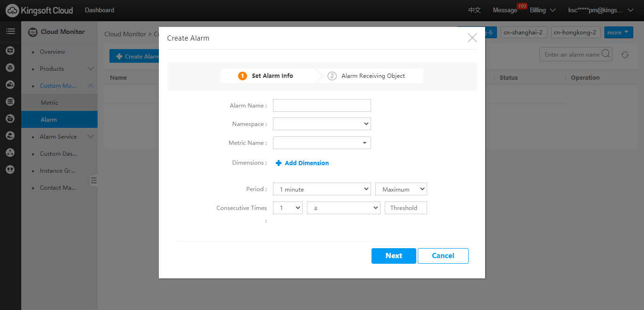Click the topmost monitor icon in left rail
This screenshot has width=644, height=310.
pos(10,50)
